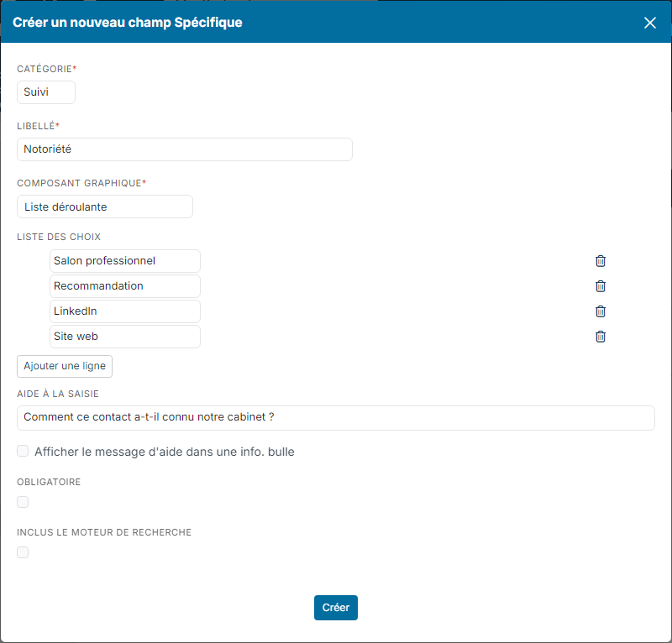Viewport: 672px width, 643px height.
Task: Delete the Recommandation choice row
Action: point(601,286)
